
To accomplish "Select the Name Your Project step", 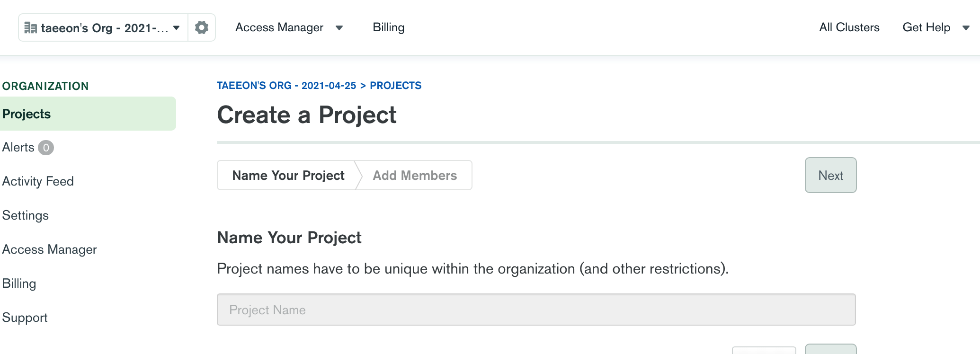I will tap(288, 176).
